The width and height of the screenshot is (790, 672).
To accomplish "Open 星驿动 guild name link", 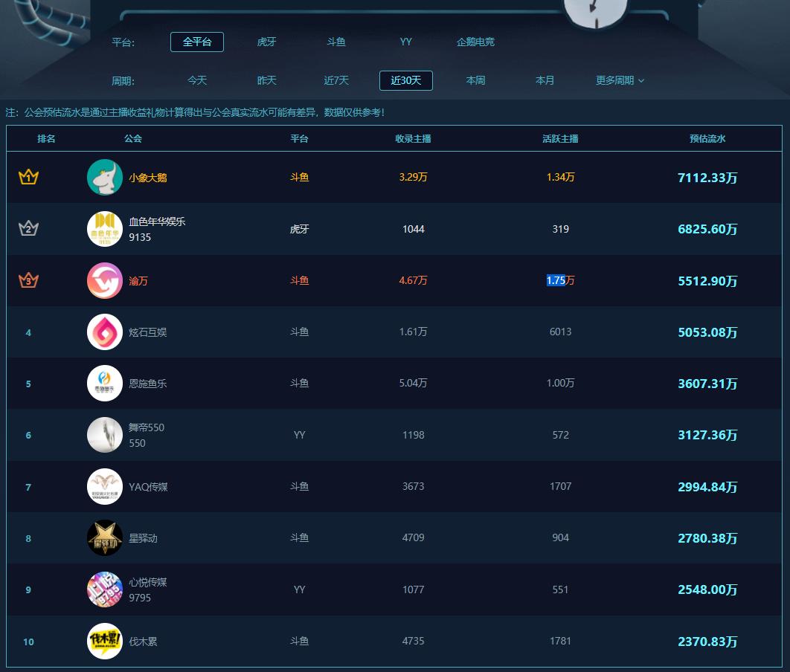I will point(143,538).
